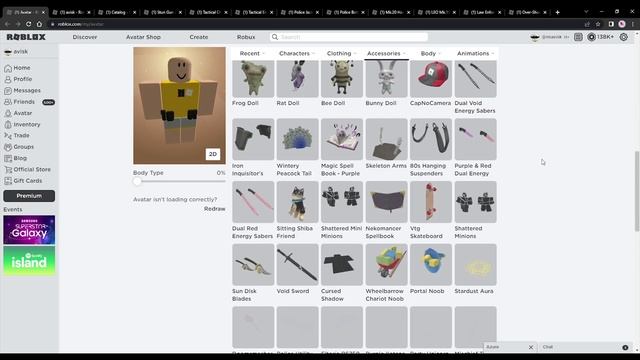
Task: Expand the Animations dropdown tab
Action: tap(476, 53)
